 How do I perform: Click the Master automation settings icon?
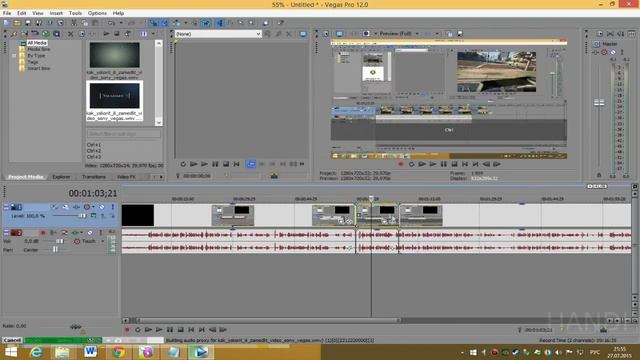[x=604, y=52]
